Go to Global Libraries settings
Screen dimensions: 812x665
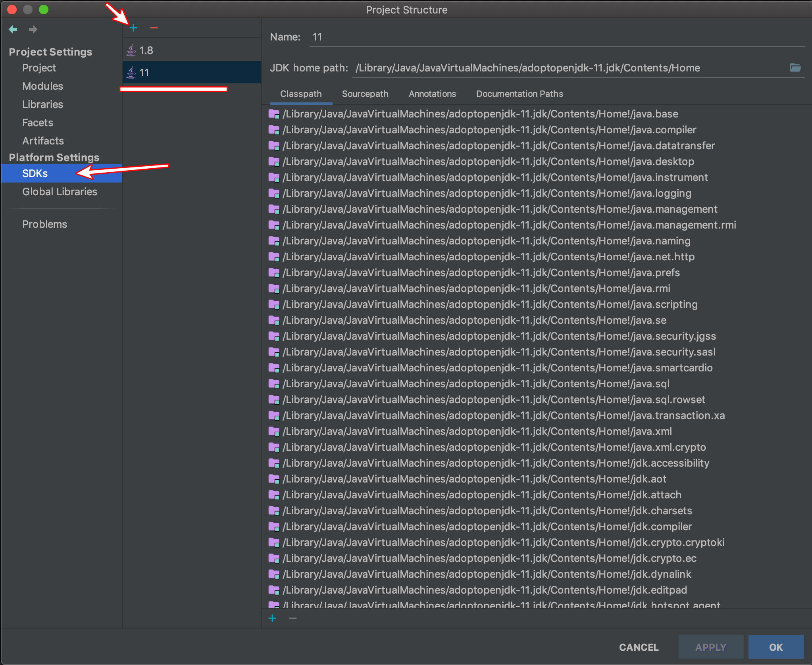60,192
